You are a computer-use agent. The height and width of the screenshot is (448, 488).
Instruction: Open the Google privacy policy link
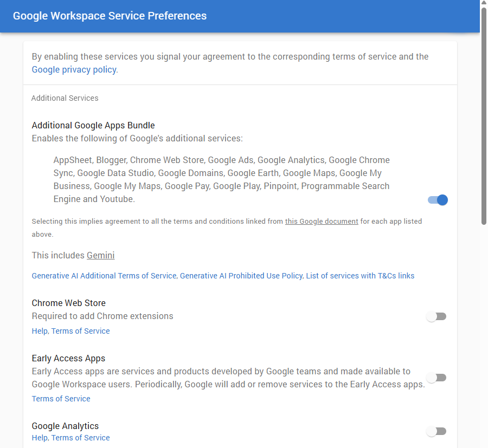coord(75,70)
